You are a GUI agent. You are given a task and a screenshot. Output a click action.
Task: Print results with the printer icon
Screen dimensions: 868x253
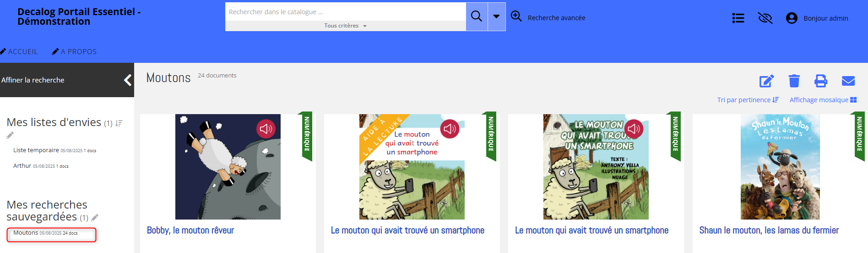pyautogui.click(x=821, y=81)
